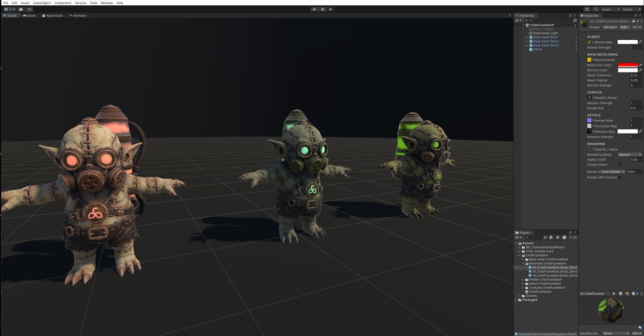Image resolution: width=644 pixels, height=336 pixels.
Task: Lock the Project panel
Action: (570, 232)
